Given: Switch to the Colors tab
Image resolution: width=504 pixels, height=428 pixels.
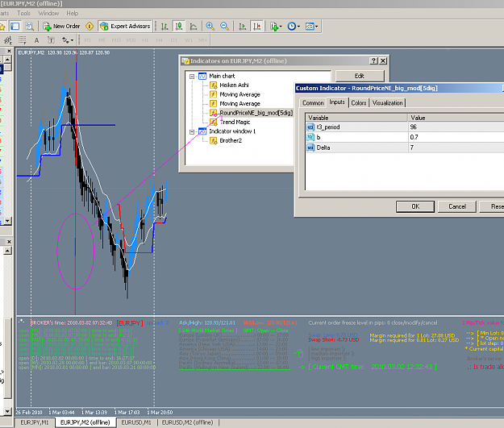Looking at the screenshot, I should tap(358, 103).
